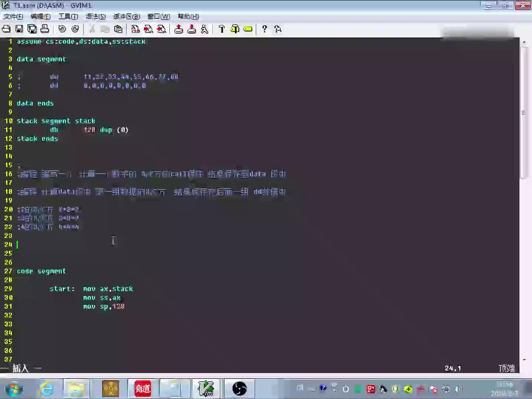This screenshot has height=399, width=532.
Task: Open OBS Studio taskbar icon
Action: click(x=239, y=389)
